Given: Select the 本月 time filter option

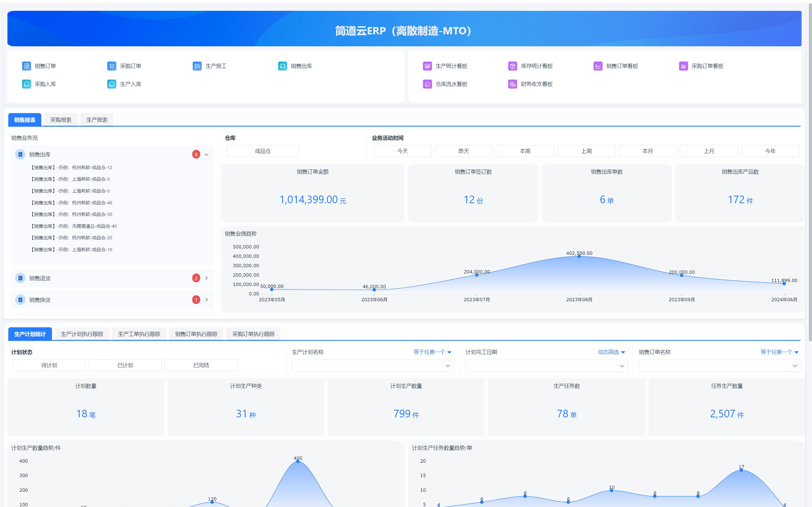Looking at the screenshot, I should [647, 151].
